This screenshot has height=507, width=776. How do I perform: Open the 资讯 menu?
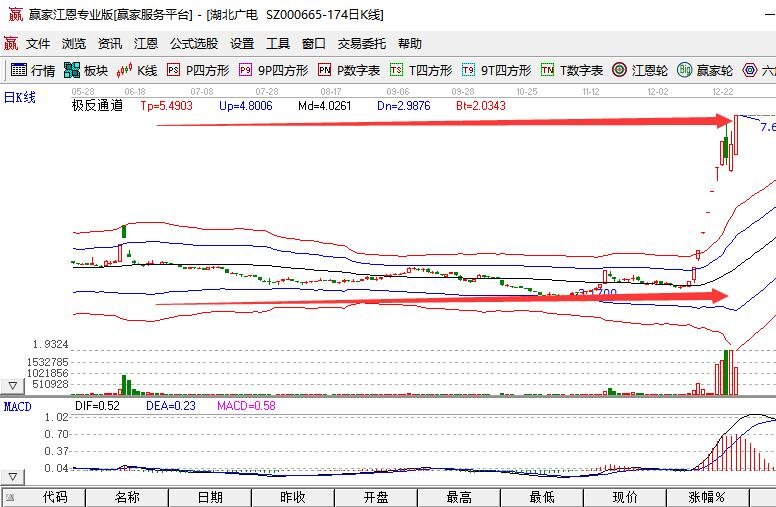[110, 44]
